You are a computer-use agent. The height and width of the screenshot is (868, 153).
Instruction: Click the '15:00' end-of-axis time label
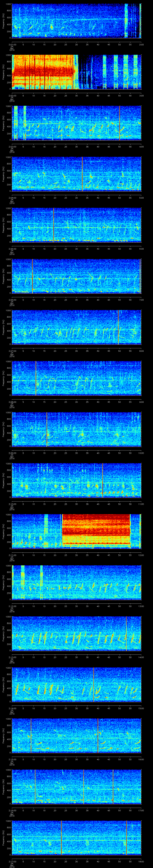click(x=141, y=708)
